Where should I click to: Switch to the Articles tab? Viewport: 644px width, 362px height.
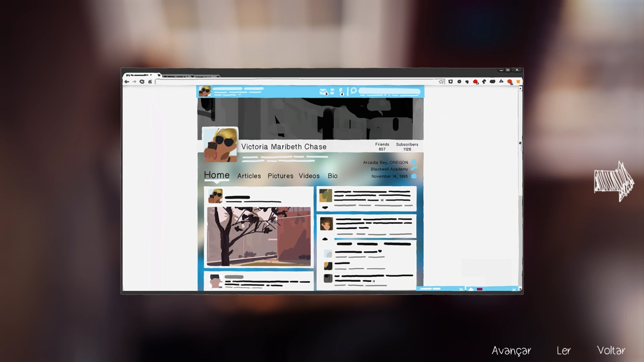click(249, 176)
